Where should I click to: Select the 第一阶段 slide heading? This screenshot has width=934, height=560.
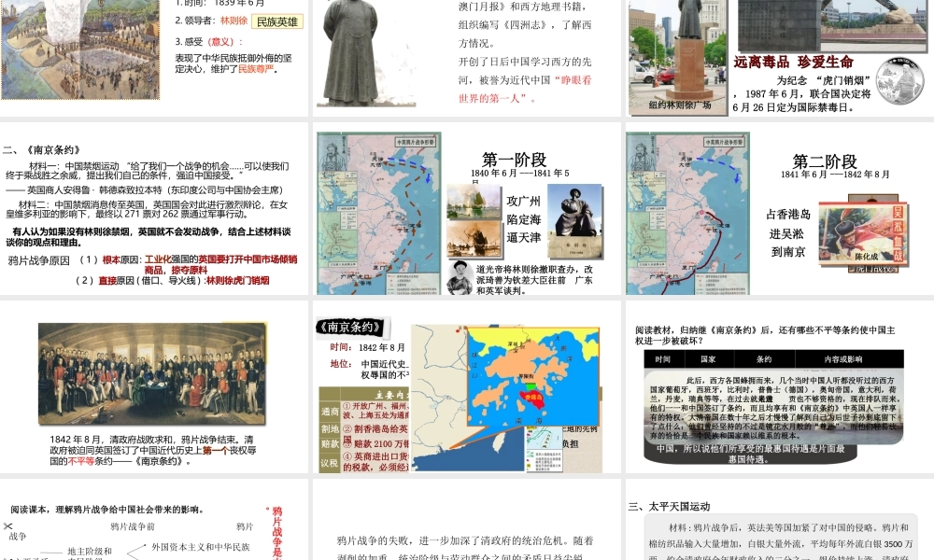point(514,160)
